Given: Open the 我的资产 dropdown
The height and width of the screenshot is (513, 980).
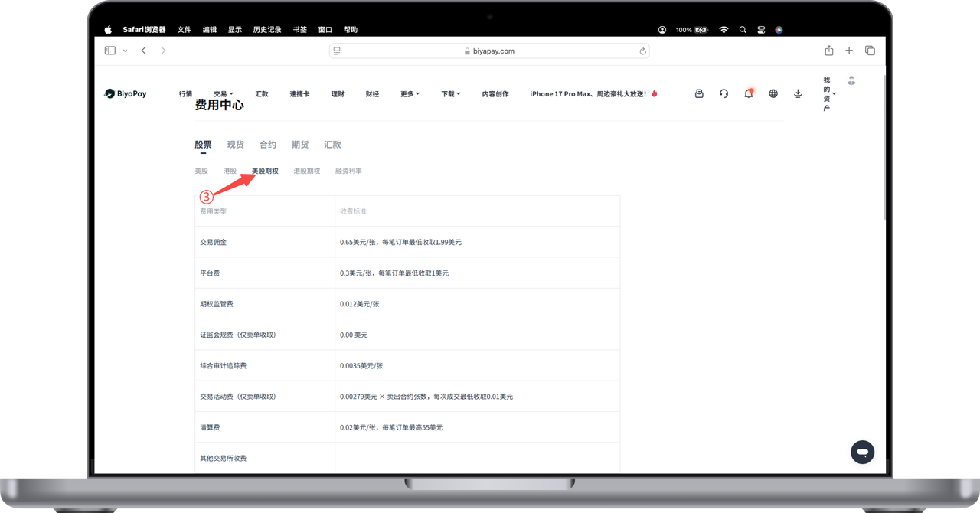Looking at the screenshot, I should [828, 94].
